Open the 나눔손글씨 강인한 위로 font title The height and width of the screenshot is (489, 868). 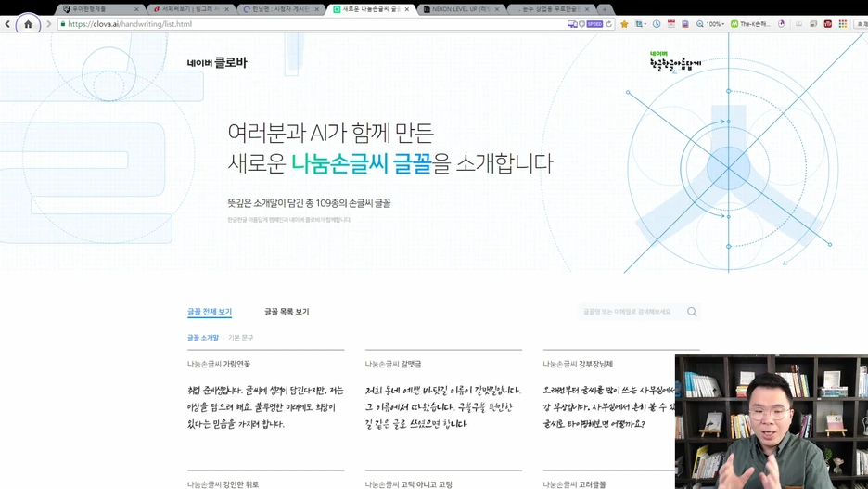(223, 484)
